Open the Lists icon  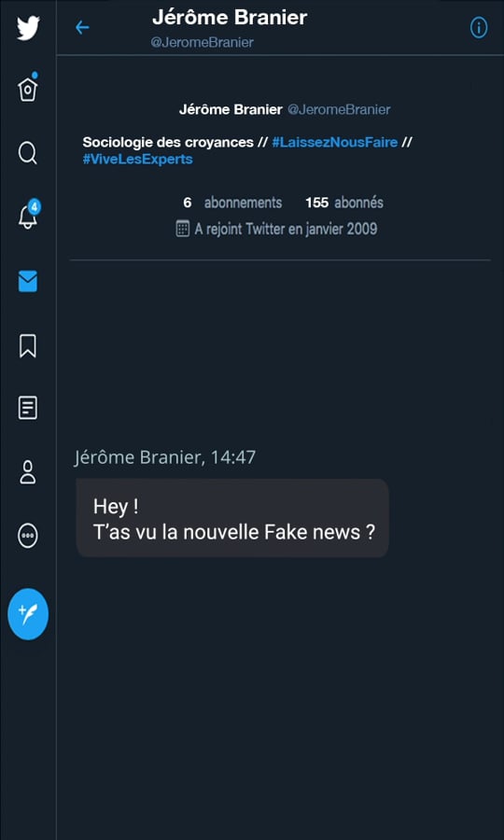click(28, 408)
